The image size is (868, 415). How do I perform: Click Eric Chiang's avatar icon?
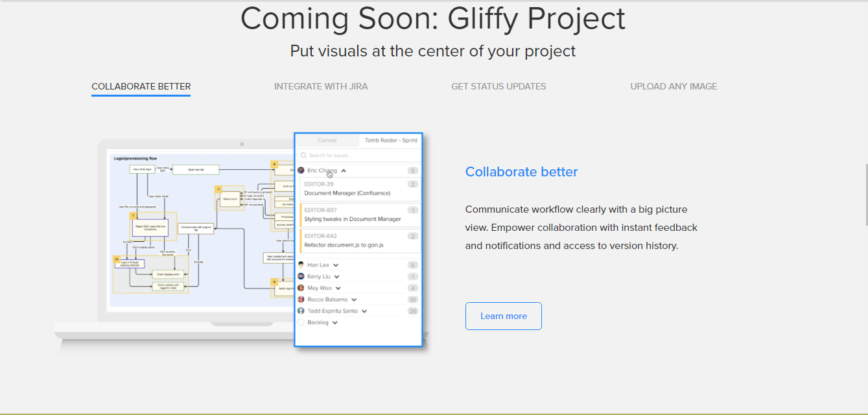[301, 171]
